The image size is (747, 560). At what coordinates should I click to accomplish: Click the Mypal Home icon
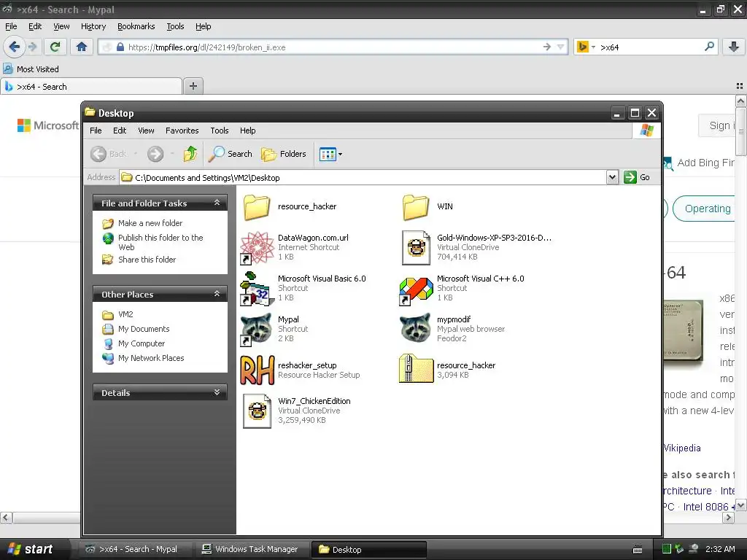click(x=82, y=47)
